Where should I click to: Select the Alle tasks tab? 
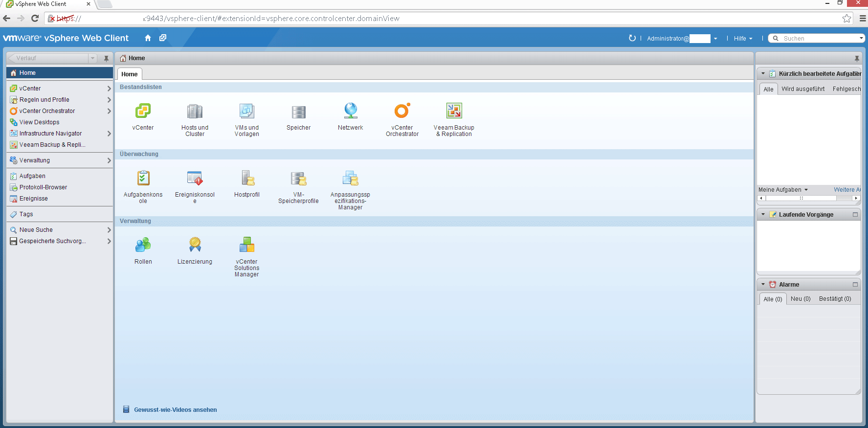pos(768,89)
